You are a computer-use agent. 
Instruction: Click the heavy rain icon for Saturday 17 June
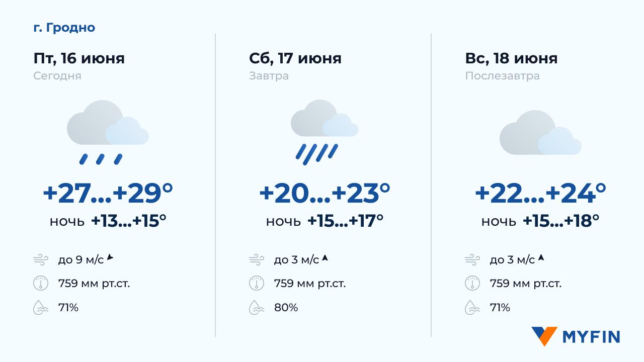coord(324,132)
